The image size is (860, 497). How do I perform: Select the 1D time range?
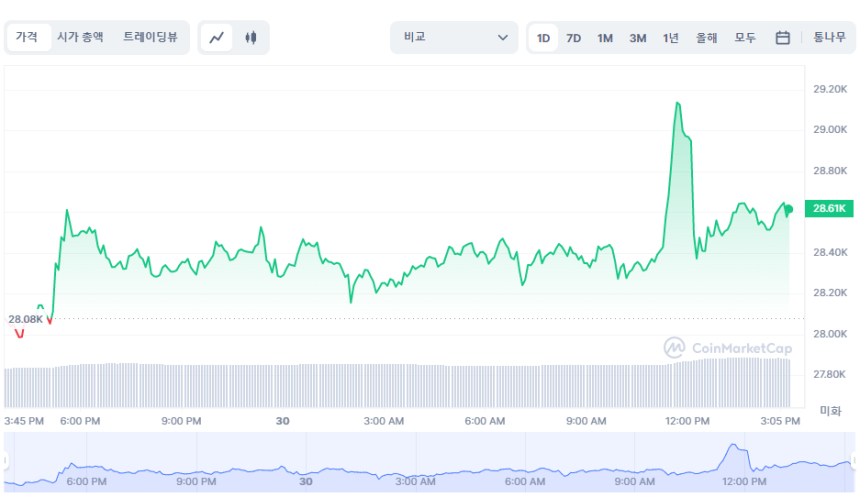click(x=543, y=38)
